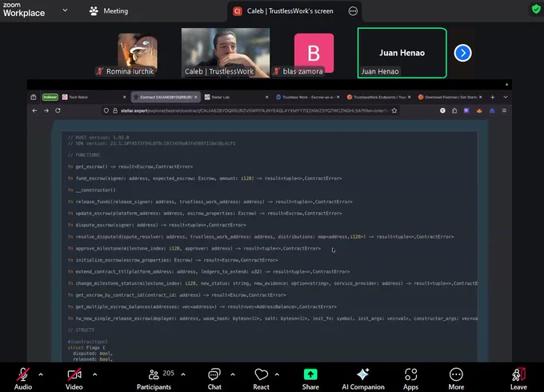Go forward in the browser
The width and height of the screenshot is (544, 392).
[46, 110]
